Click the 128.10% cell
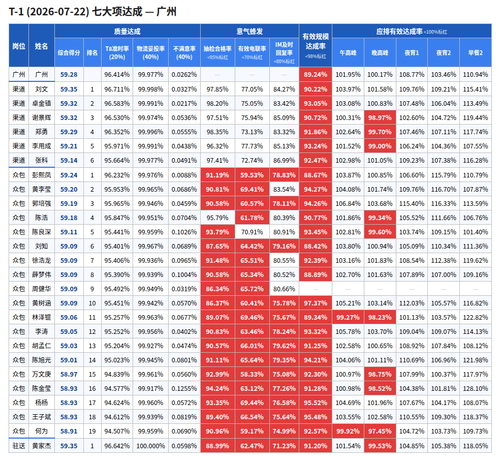500x459 pixels. 475,388
